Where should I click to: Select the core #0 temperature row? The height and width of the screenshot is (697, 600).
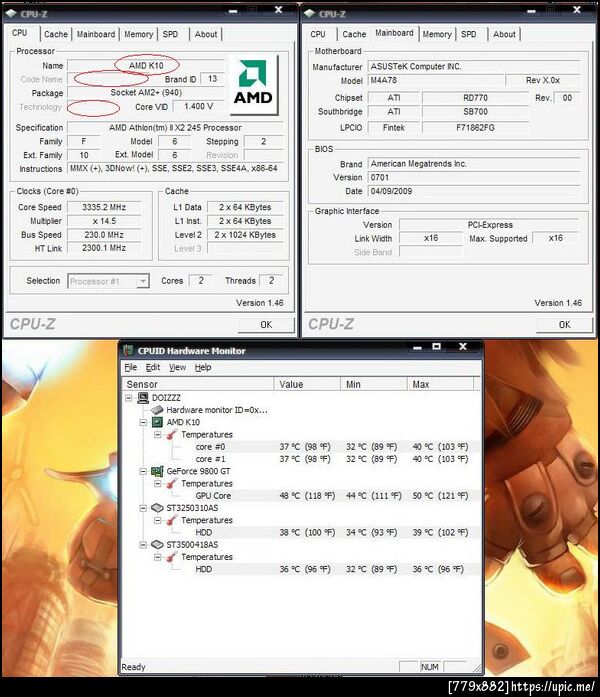[x=332, y=447]
